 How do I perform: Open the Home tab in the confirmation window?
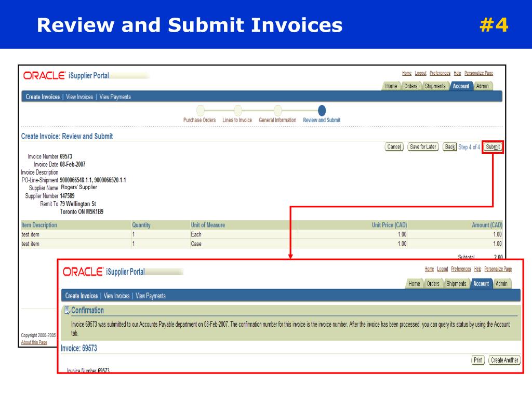(x=414, y=284)
